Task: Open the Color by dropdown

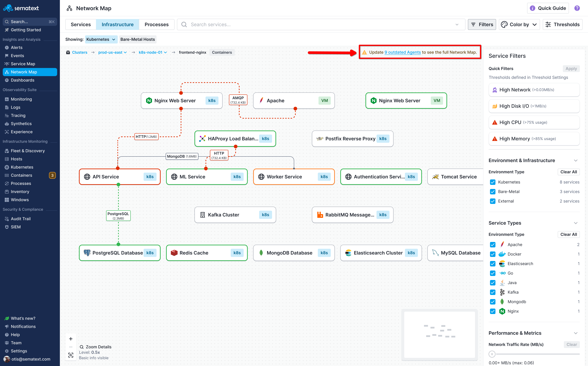Action: (x=519, y=24)
